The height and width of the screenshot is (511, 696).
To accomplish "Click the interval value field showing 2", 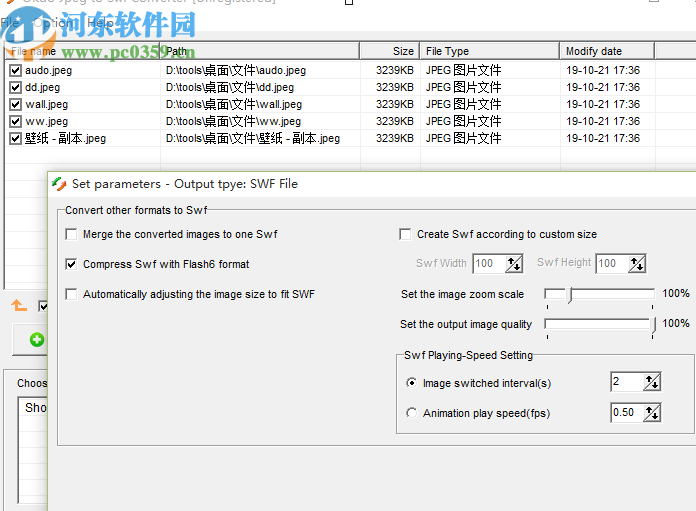I will coord(627,382).
